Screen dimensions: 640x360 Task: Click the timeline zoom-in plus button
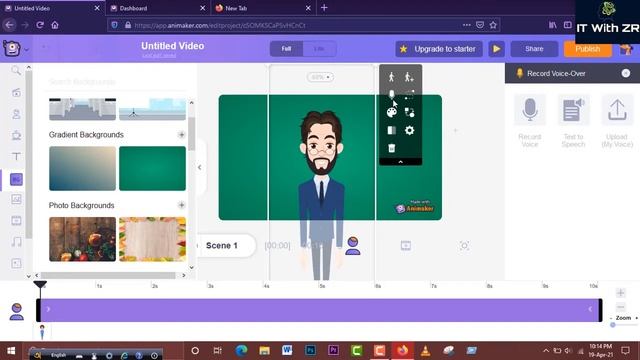620,293
